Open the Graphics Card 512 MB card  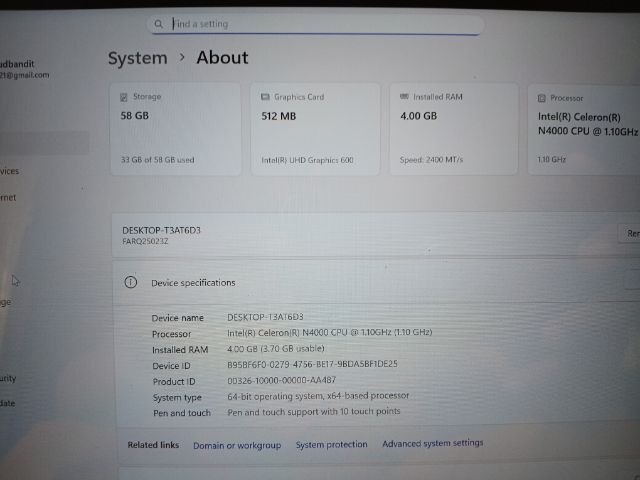tap(315, 129)
